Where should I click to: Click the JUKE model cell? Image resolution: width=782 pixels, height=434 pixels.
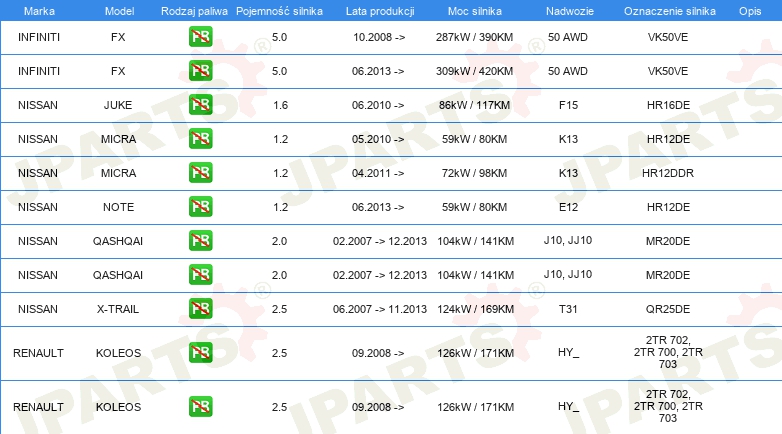pos(118,105)
